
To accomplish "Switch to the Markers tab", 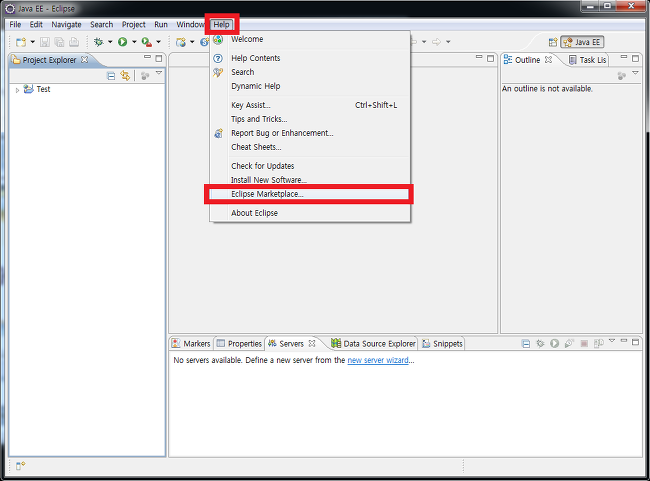I will coord(192,344).
